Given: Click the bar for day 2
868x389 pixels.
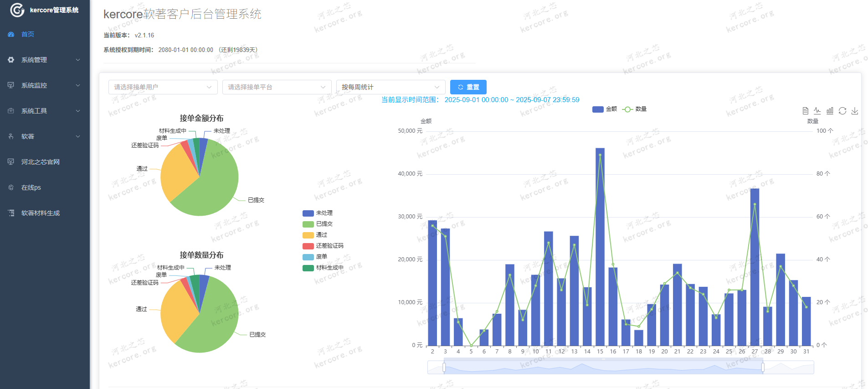Looking at the screenshot, I should point(432,283).
